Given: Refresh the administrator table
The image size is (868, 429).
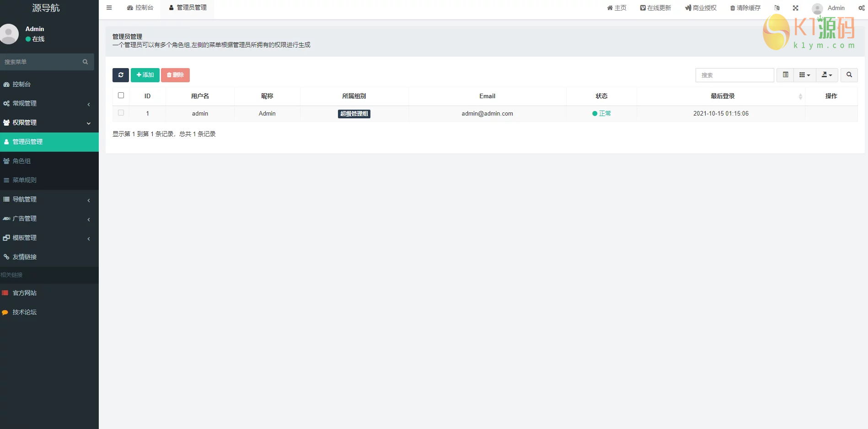Looking at the screenshot, I should (x=121, y=75).
